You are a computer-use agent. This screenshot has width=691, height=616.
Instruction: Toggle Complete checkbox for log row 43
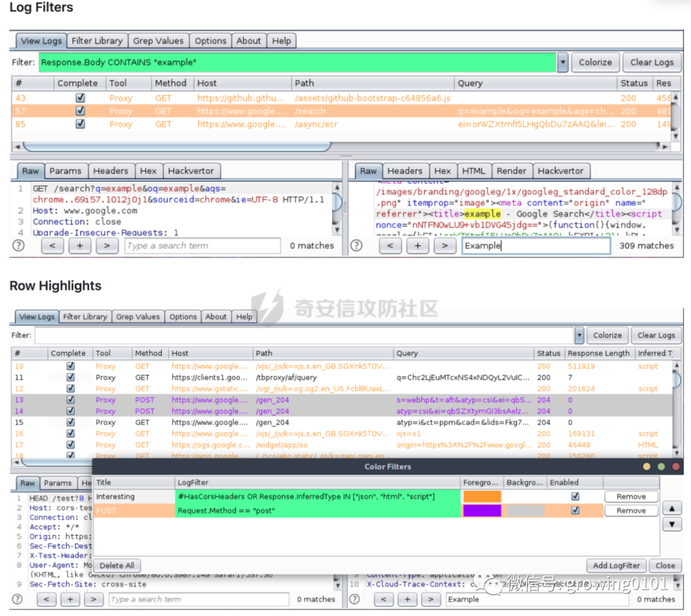click(x=80, y=98)
